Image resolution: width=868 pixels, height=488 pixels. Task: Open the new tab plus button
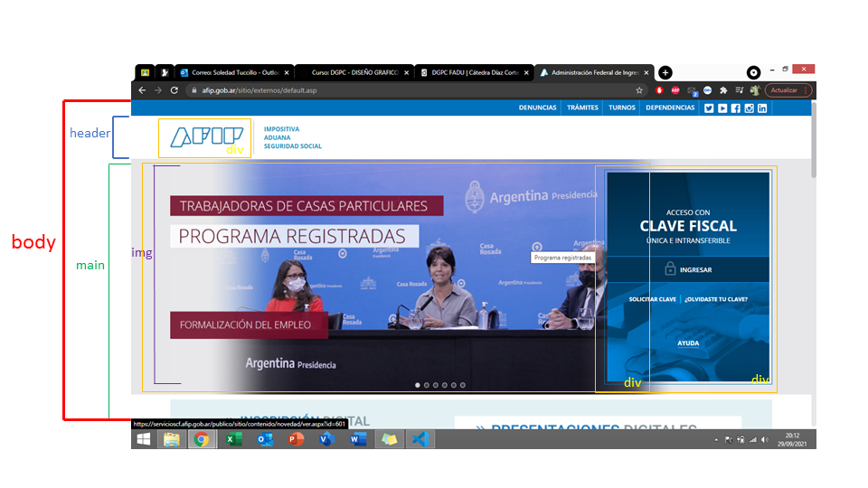click(665, 72)
